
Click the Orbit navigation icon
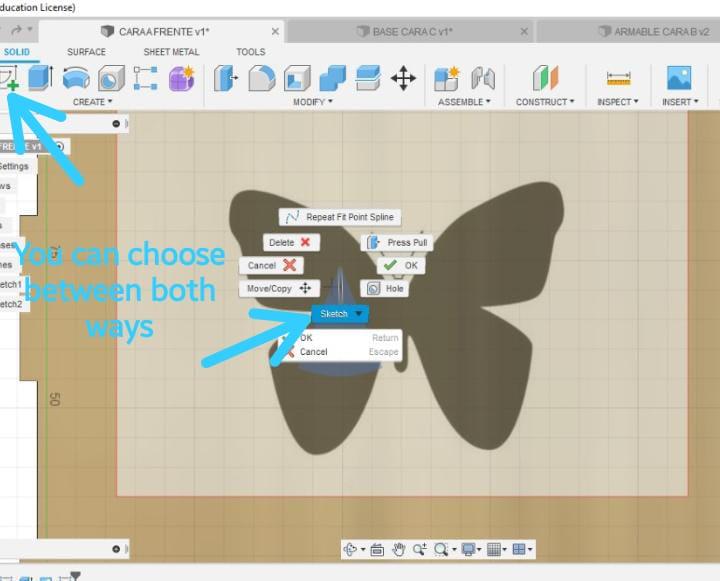pos(350,549)
